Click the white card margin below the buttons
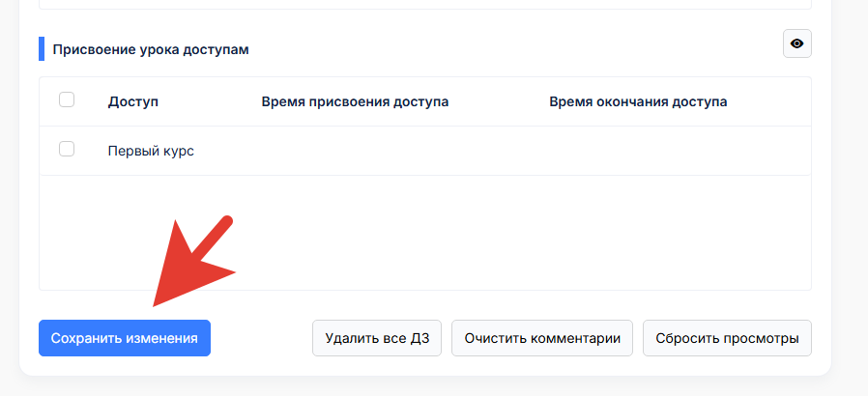 click(425, 366)
